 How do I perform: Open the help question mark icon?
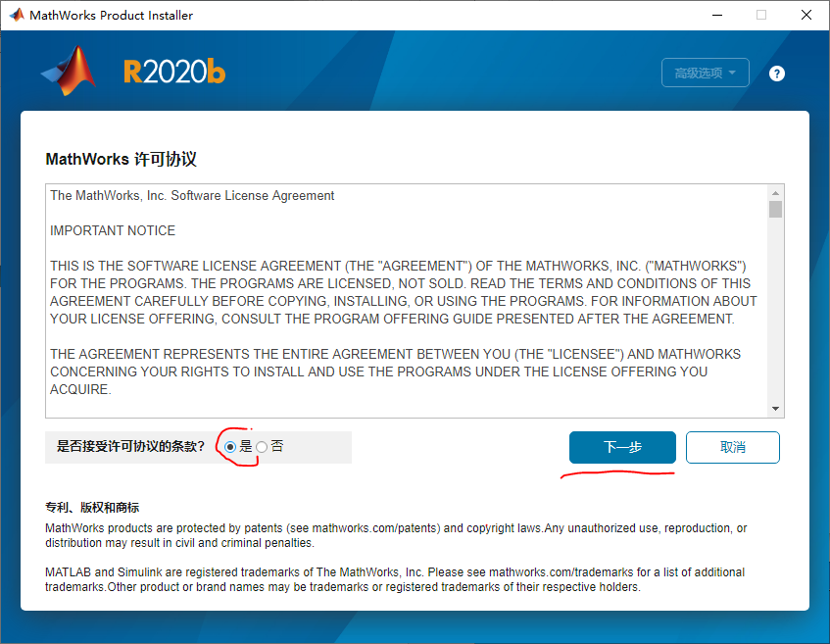(x=776, y=73)
